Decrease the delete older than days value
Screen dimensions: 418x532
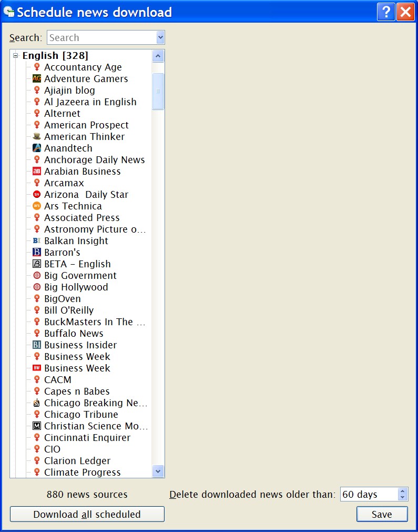pyautogui.click(x=402, y=497)
